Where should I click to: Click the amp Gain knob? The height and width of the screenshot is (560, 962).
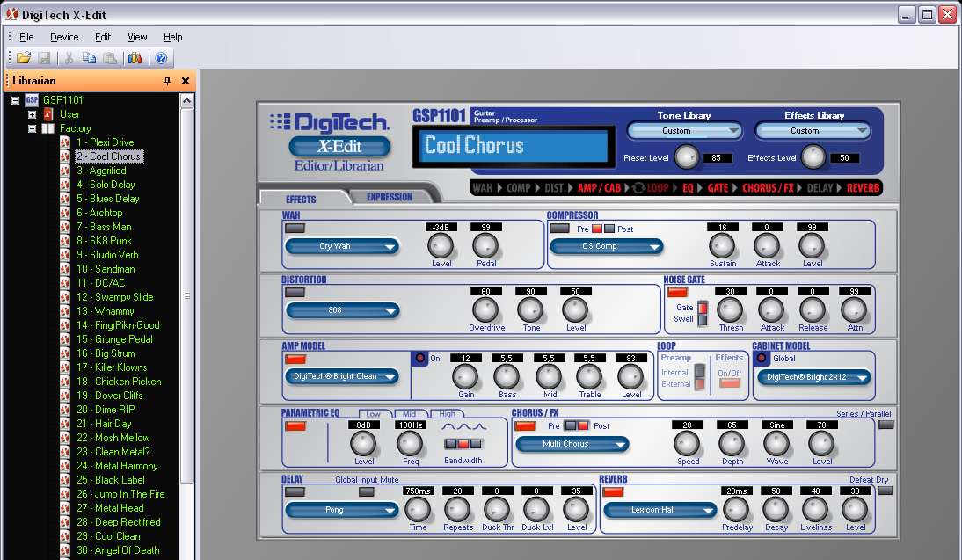pyautogui.click(x=465, y=376)
